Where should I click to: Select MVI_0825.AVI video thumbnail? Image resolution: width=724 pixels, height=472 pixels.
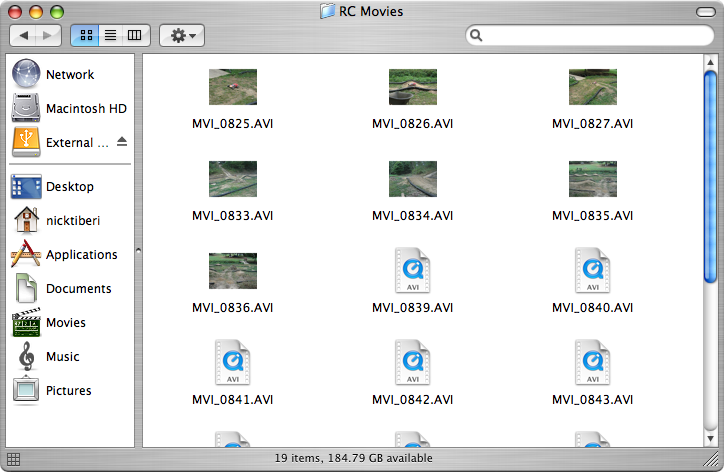tap(233, 87)
